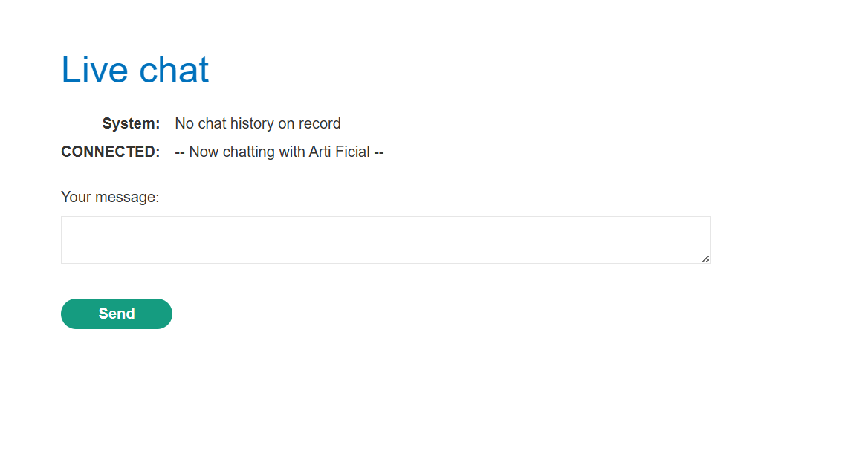Click the "CONNECTED:" status label

(110, 152)
